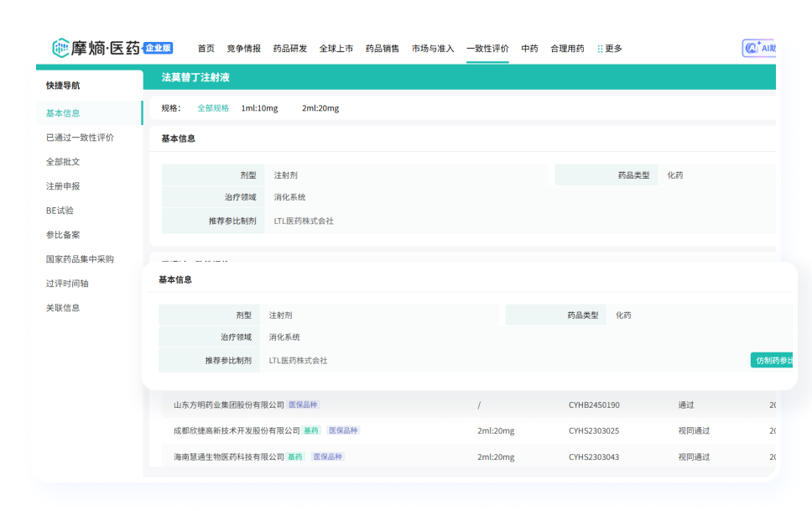812x511 pixels.
Task: Jump to 参比备案 section
Action: (x=63, y=235)
